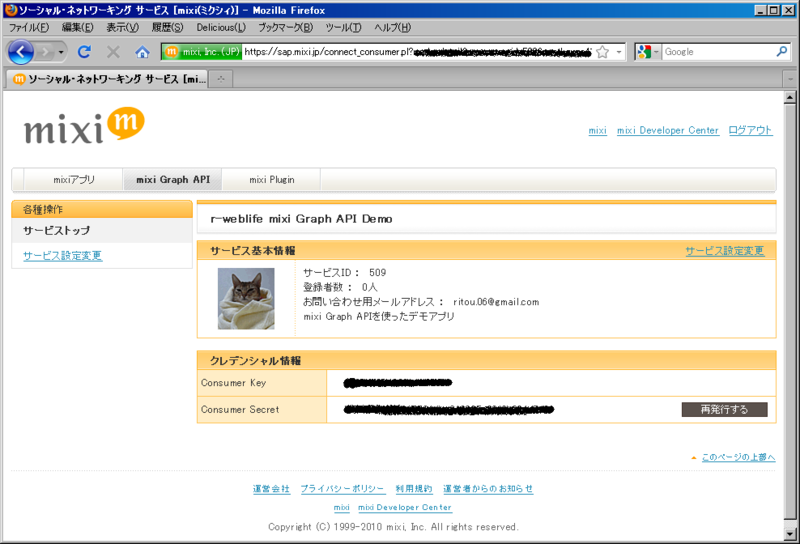Select the ソーシャル・ネットワーキング browser tab

click(x=108, y=79)
